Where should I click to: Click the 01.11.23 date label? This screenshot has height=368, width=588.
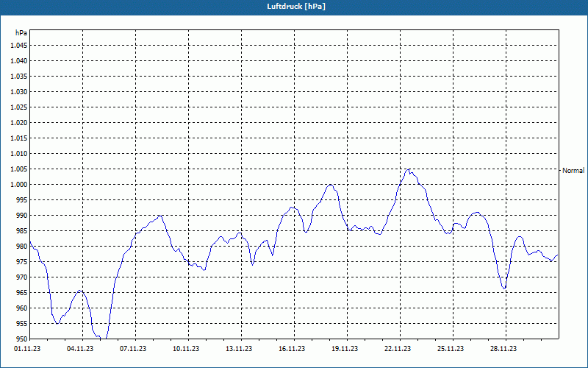point(27,349)
